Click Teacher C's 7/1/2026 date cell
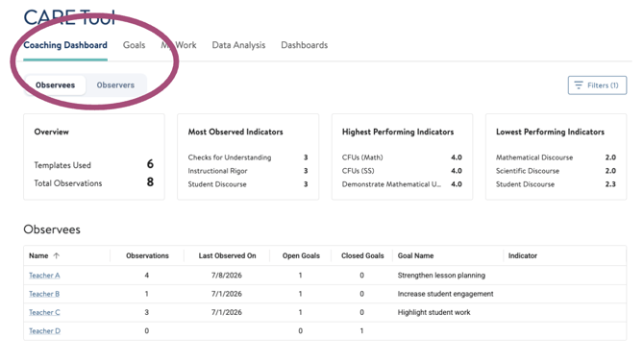This screenshot has width=644, height=362. pyautogui.click(x=227, y=312)
